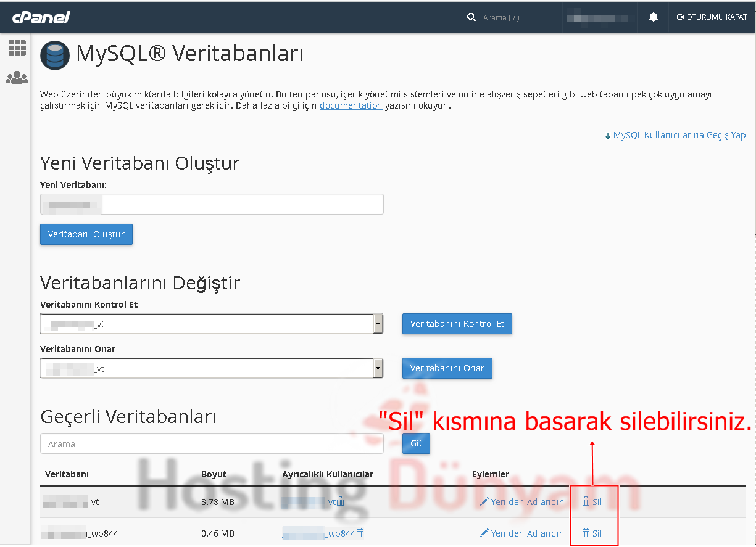Click trash icon next to _wp844 privileged user
Viewport: 756px width, 547px height.
[360, 533]
